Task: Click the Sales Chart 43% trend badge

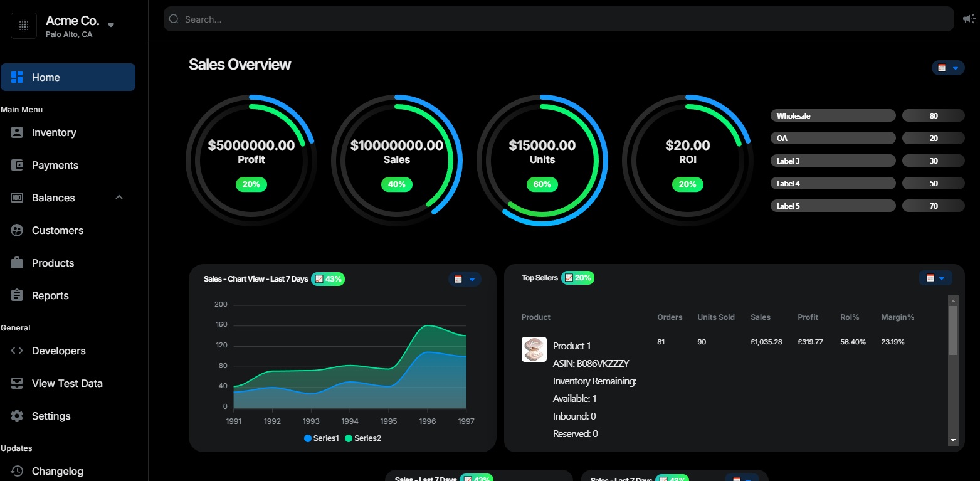Action: tap(328, 279)
